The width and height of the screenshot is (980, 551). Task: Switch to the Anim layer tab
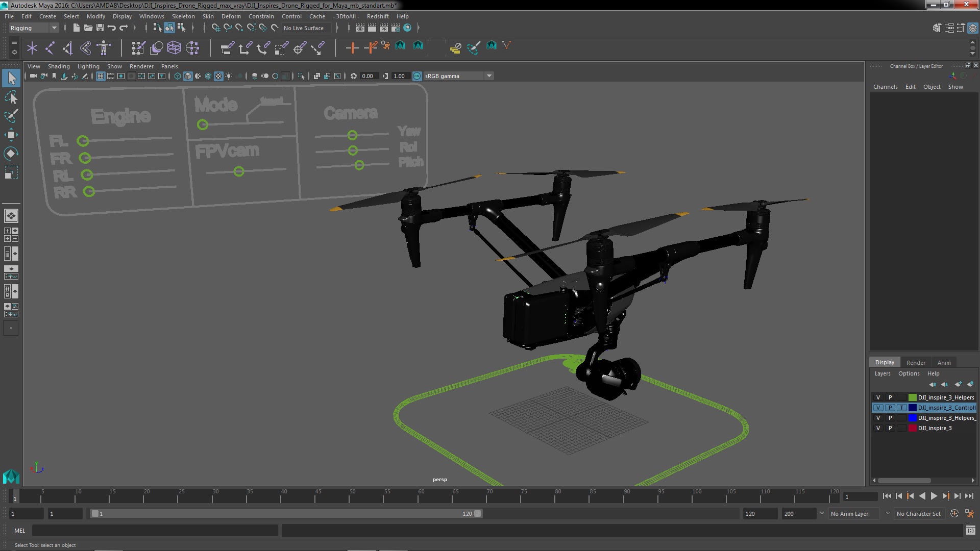[x=944, y=363]
